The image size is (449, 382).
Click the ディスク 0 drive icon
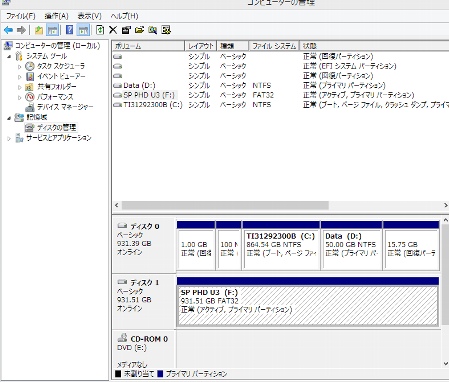coord(122,226)
